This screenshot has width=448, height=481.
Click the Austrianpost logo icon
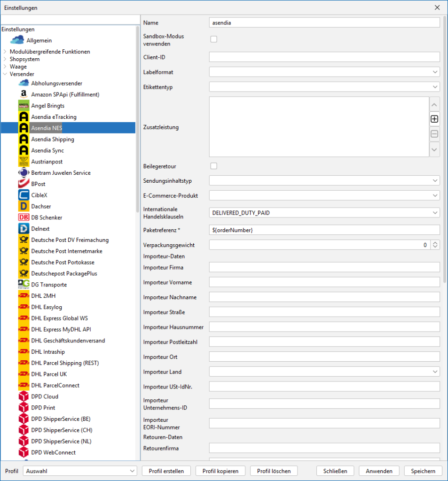pyautogui.click(x=24, y=162)
